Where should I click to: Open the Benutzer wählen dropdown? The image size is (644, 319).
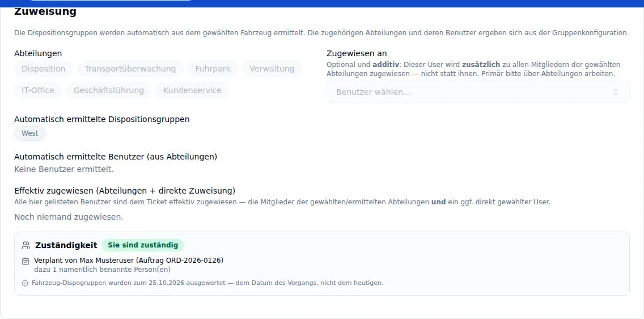(x=478, y=92)
